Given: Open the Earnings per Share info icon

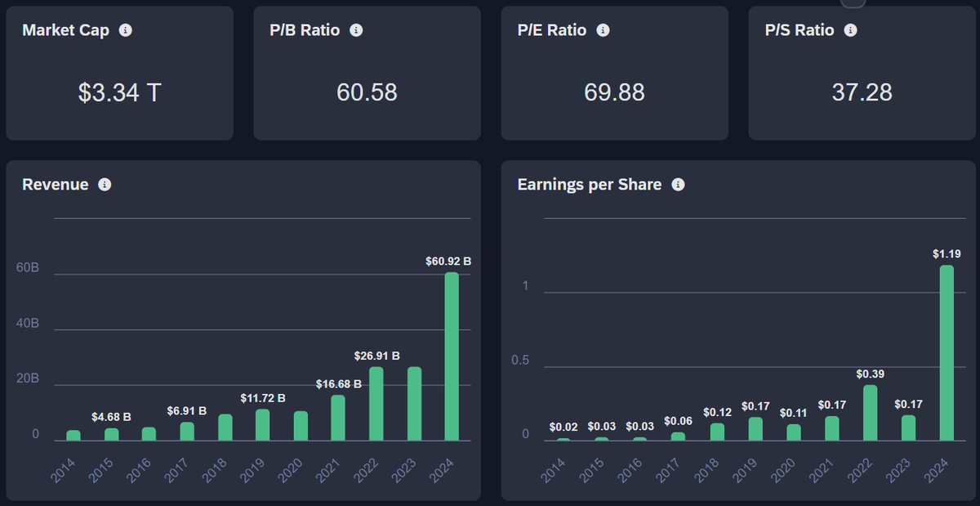Looking at the screenshot, I should point(679,184).
